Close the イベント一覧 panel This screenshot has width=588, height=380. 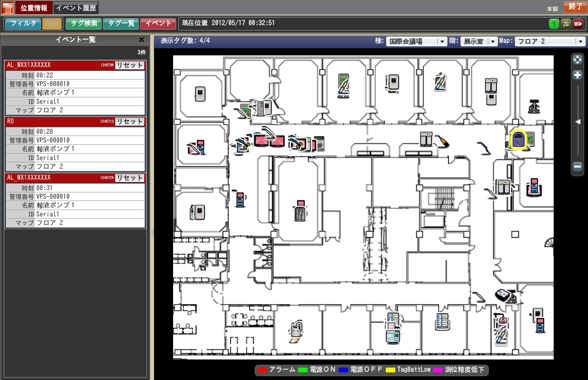(142, 40)
